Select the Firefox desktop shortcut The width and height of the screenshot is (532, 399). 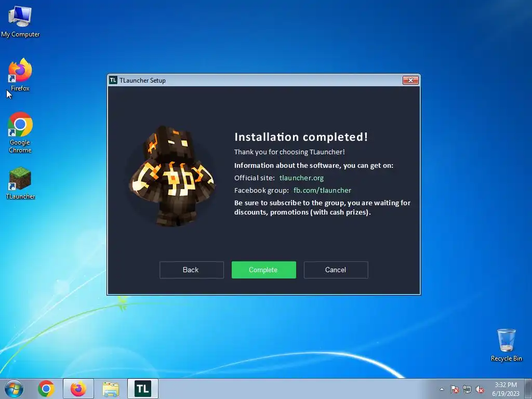click(x=20, y=75)
